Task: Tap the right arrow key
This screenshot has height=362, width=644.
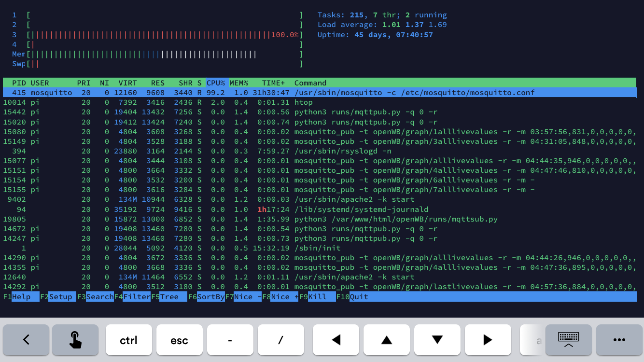Action: (x=488, y=340)
